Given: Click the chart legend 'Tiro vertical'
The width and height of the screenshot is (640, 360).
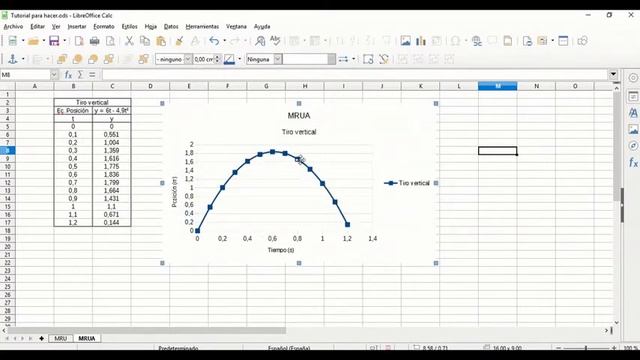Looking at the screenshot, I should point(407,183).
